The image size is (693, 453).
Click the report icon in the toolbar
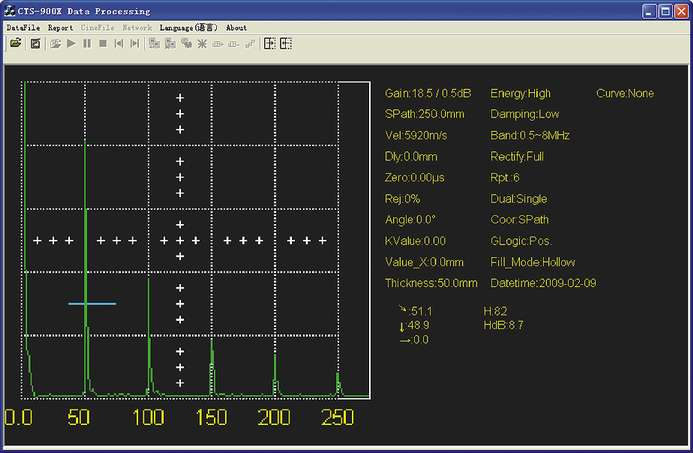tap(35, 44)
